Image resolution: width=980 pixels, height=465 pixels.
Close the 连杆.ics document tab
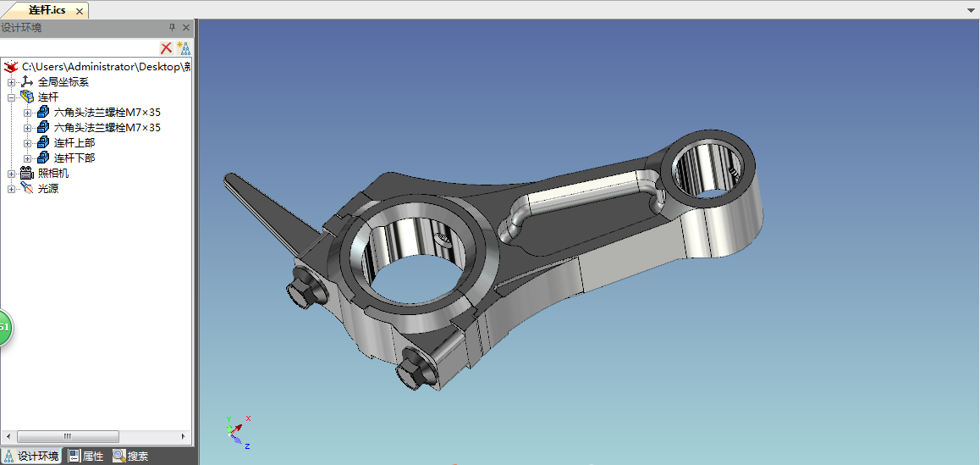point(80,11)
